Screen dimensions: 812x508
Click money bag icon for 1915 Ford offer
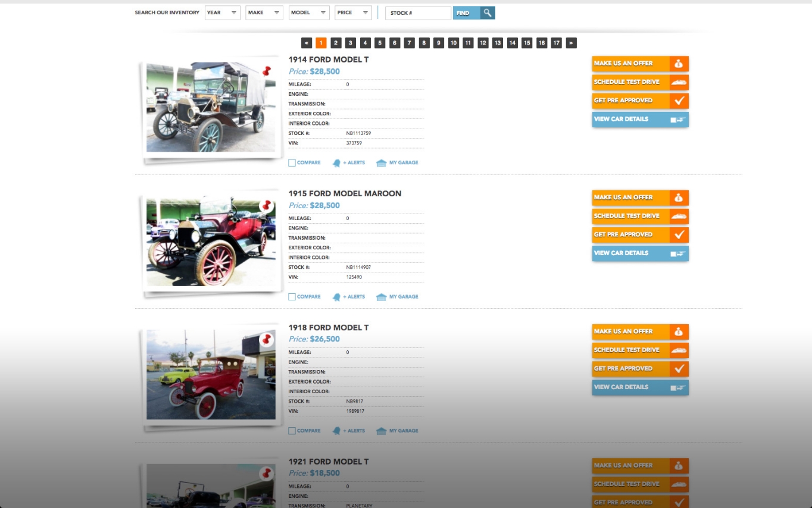679,197
